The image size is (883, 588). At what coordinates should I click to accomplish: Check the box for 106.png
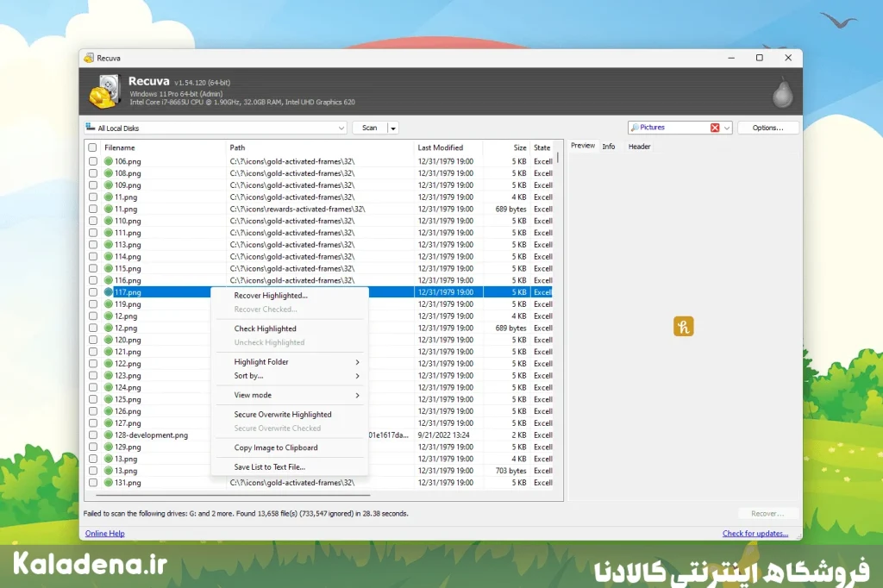point(93,161)
